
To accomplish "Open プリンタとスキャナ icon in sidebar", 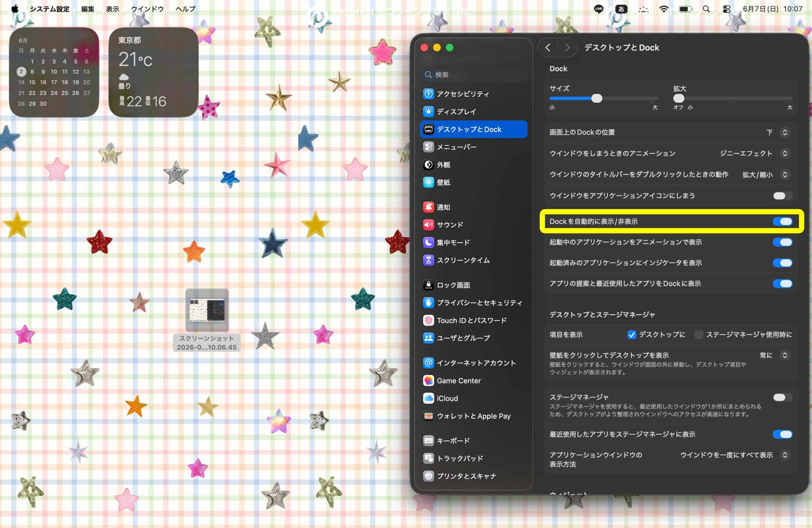I will [x=428, y=476].
